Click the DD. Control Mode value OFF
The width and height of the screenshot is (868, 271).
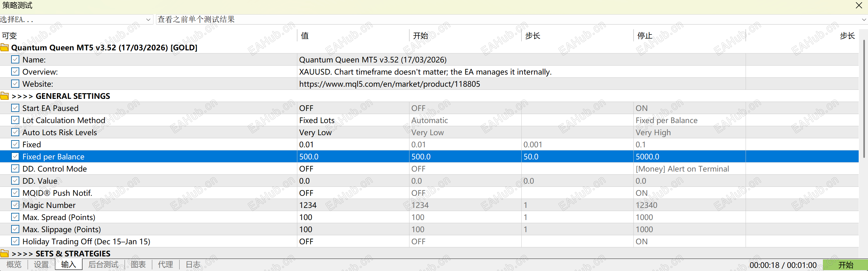(x=353, y=169)
